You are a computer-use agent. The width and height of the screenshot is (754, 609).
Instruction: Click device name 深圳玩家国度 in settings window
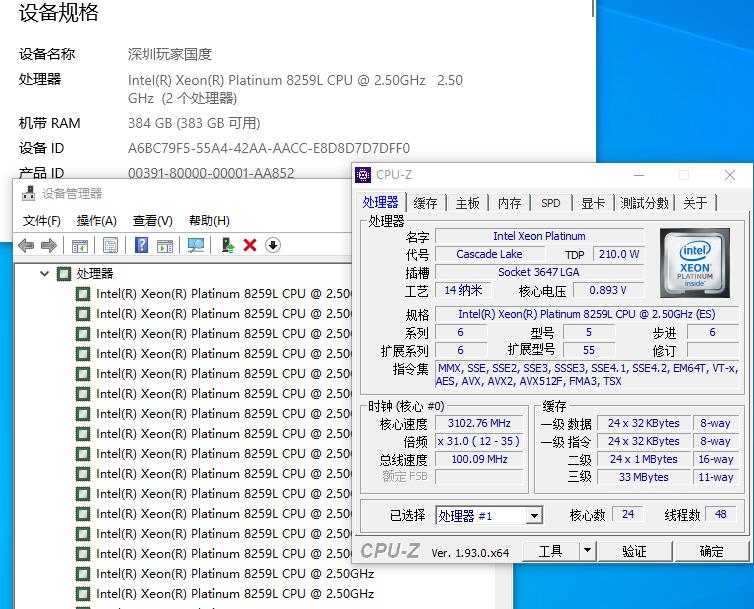tap(170, 54)
